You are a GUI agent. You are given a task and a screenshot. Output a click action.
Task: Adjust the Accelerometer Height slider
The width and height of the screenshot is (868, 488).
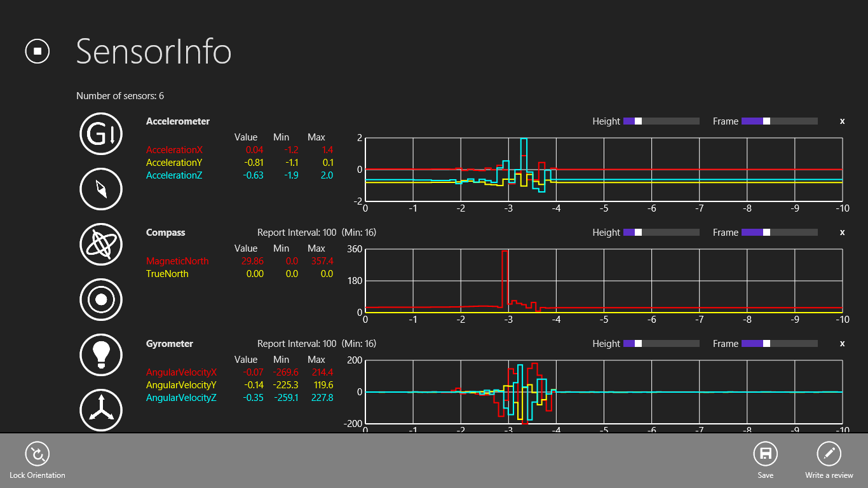[x=639, y=121]
